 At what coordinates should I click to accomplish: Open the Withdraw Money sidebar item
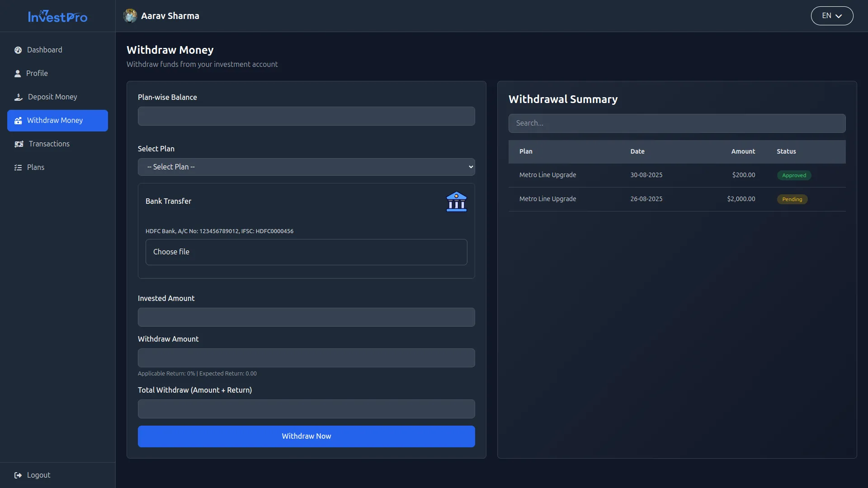click(x=57, y=121)
